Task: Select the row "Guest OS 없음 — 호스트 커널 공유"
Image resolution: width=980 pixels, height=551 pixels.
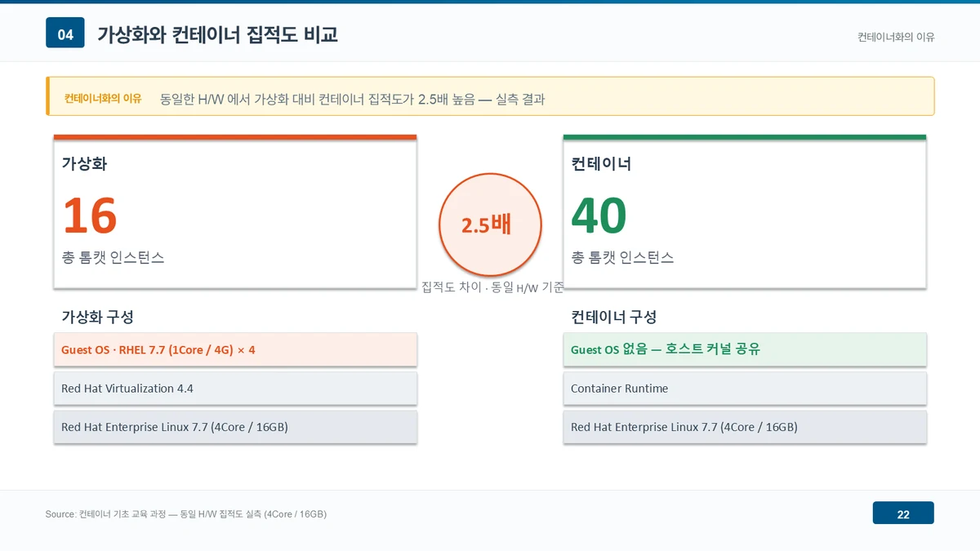Action: (x=745, y=349)
